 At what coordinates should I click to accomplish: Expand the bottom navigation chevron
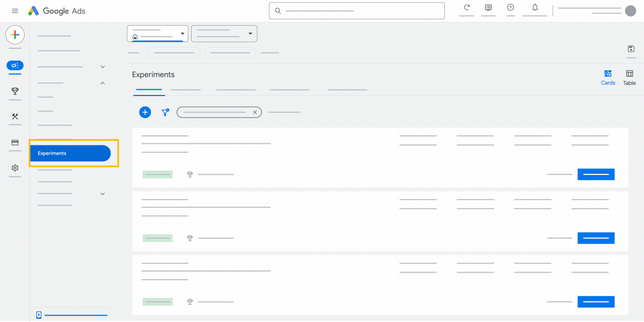click(x=103, y=194)
